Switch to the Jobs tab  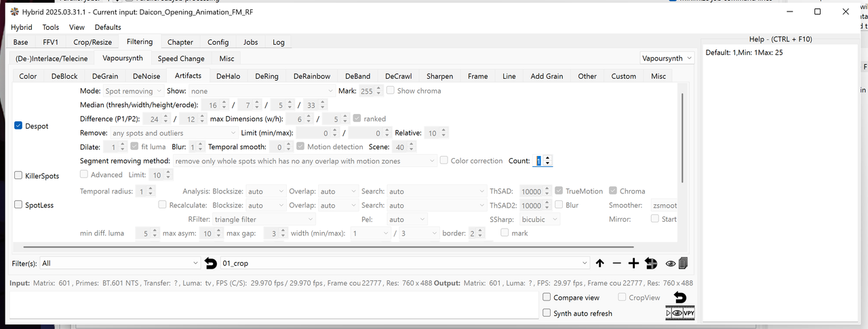[251, 42]
